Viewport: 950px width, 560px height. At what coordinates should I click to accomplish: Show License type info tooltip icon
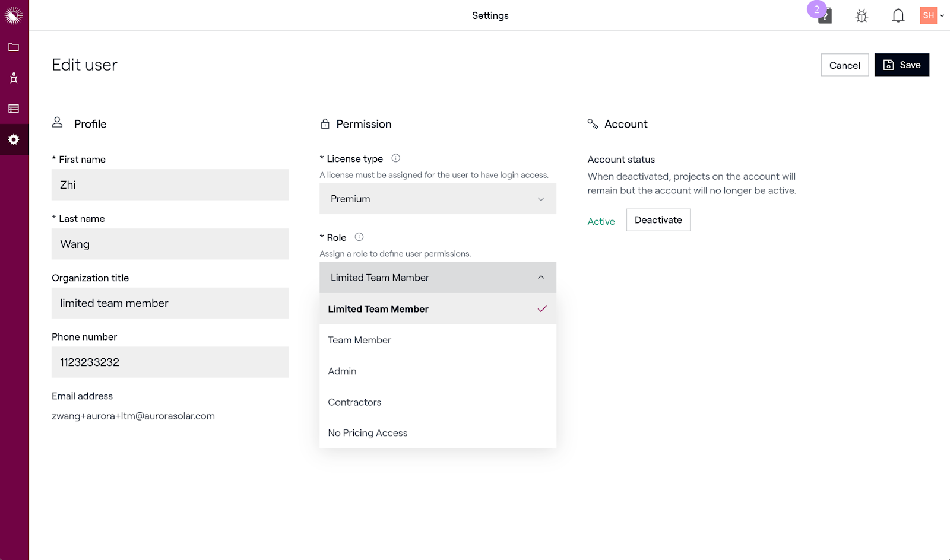pos(395,158)
